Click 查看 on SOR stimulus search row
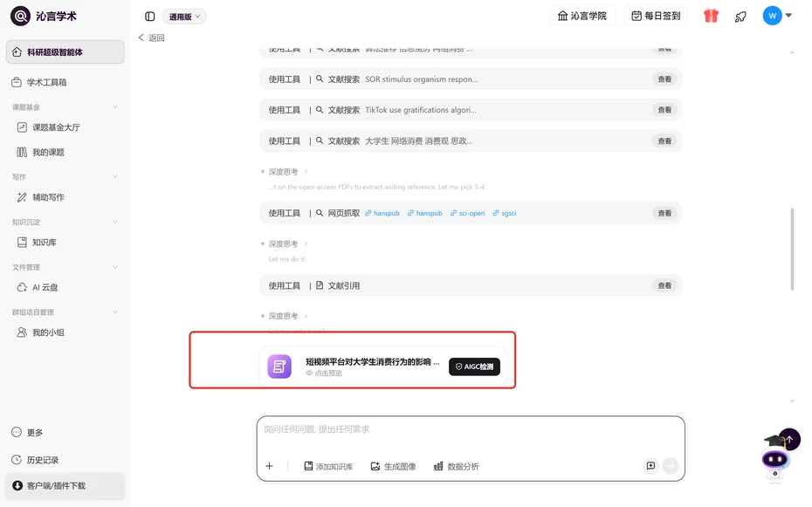Screen dimensions: 812x507 click(664, 79)
